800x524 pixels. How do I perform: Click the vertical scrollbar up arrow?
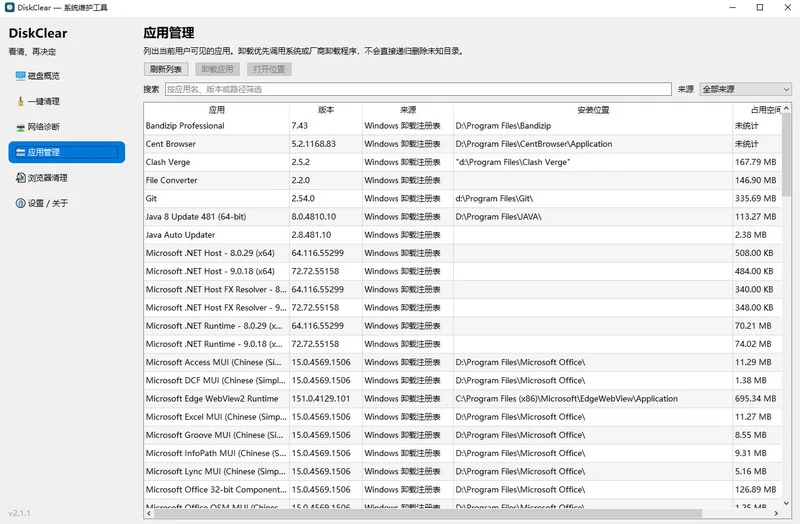pos(786,108)
